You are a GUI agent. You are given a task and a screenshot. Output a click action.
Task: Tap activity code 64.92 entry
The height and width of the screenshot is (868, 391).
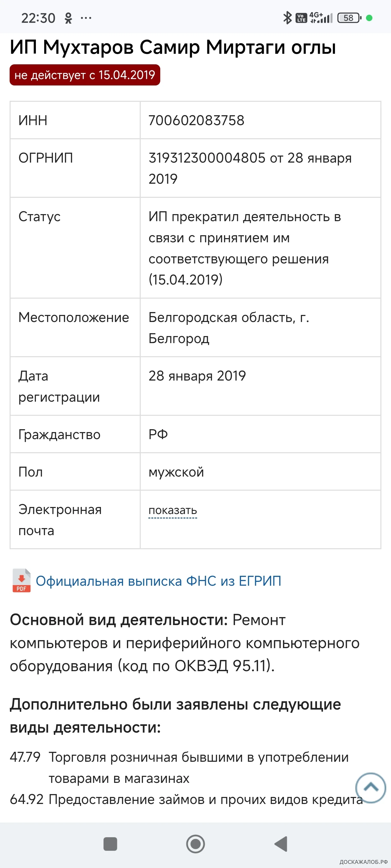[27, 799]
